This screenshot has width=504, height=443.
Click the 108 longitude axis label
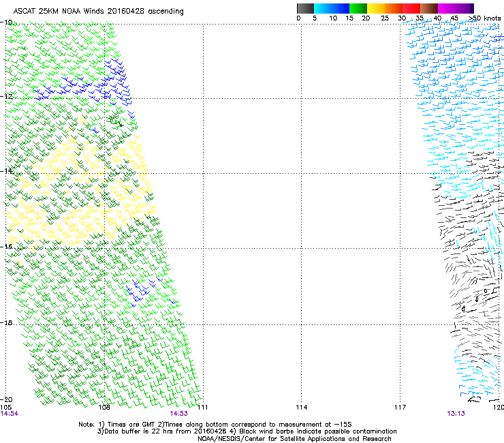(104, 408)
